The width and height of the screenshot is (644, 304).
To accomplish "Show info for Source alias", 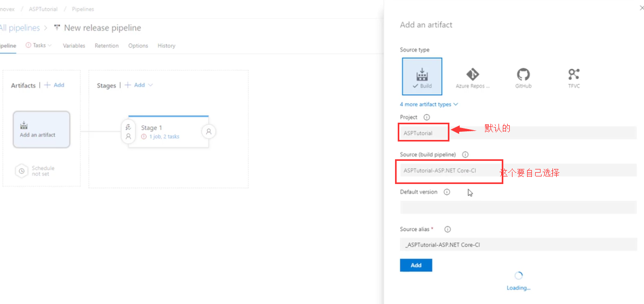I will point(448,229).
